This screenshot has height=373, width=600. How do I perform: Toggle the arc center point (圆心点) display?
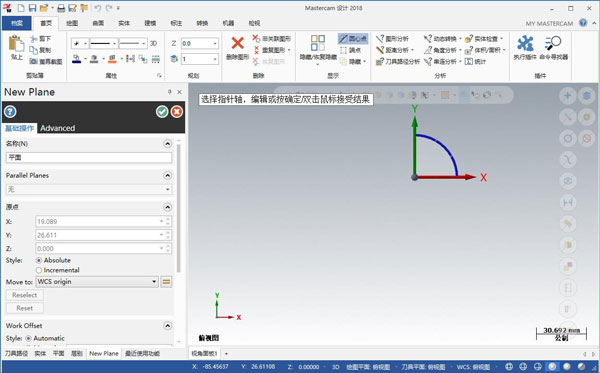point(353,39)
